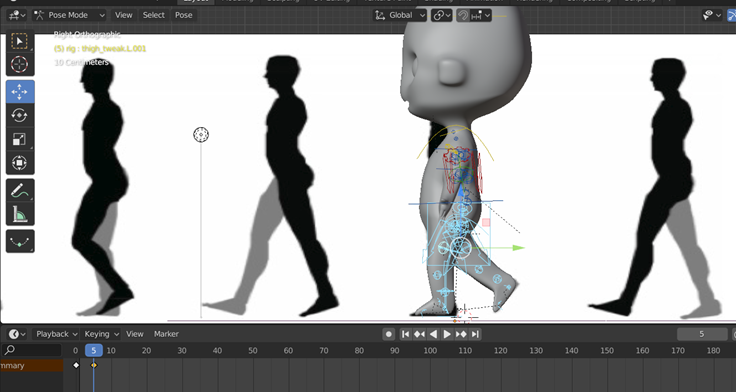Image resolution: width=736 pixels, height=392 pixels.
Task: Expand the Playback dropdown in timeline
Action: click(56, 334)
